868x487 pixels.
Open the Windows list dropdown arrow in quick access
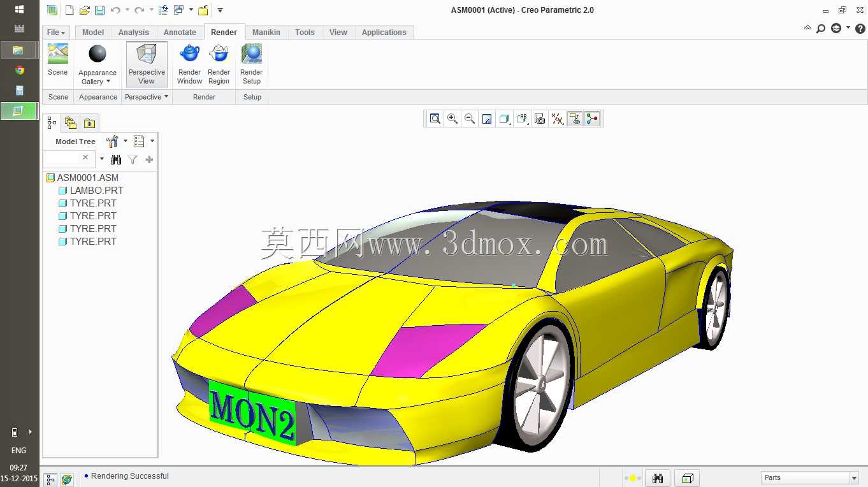tap(191, 10)
